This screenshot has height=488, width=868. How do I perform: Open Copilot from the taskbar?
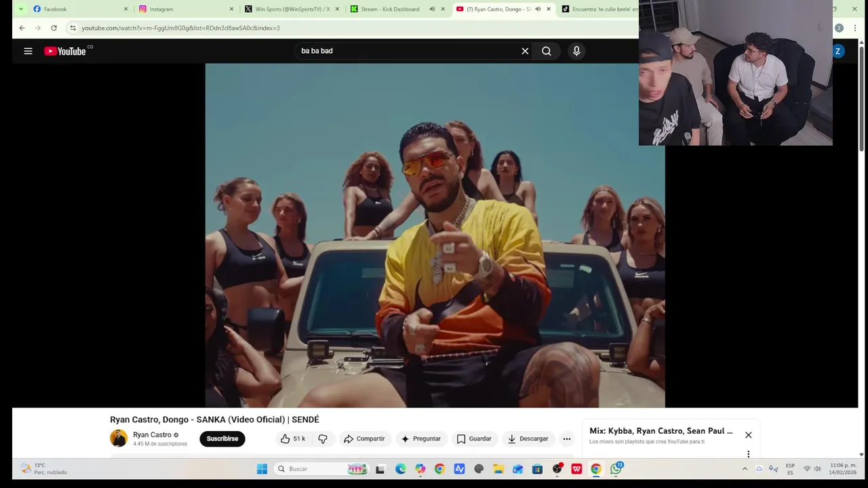[420, 469]
